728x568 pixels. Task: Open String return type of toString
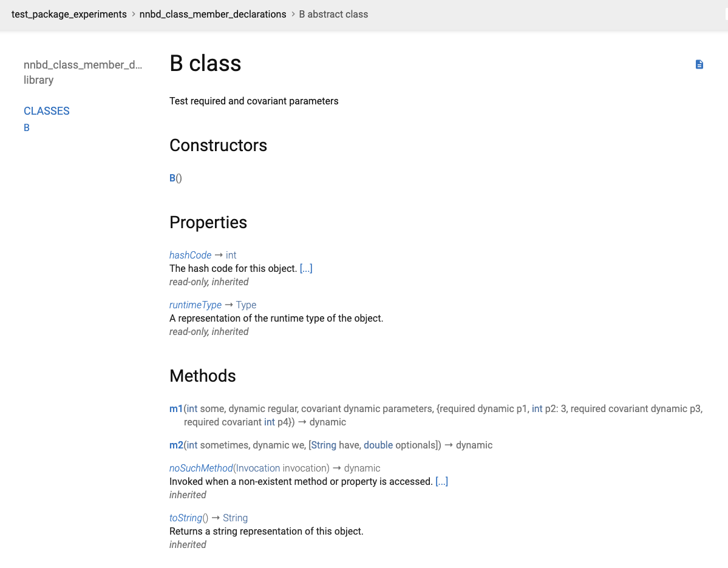coord(235,518)
